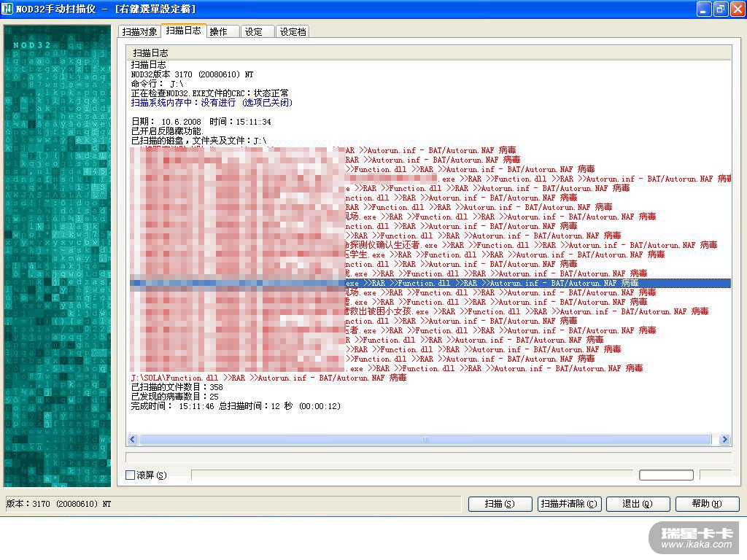Click the log scrollbar left arrow

point(133,439)
